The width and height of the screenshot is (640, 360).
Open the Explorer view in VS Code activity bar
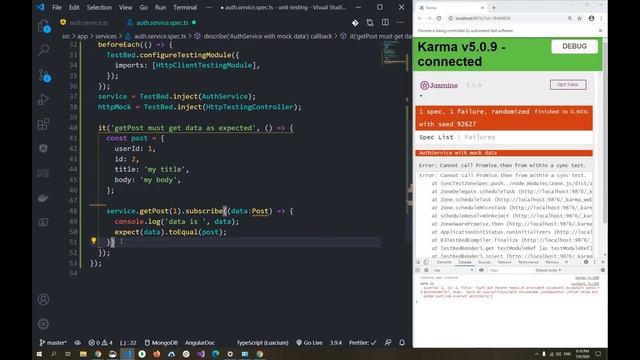click(43, 27)
